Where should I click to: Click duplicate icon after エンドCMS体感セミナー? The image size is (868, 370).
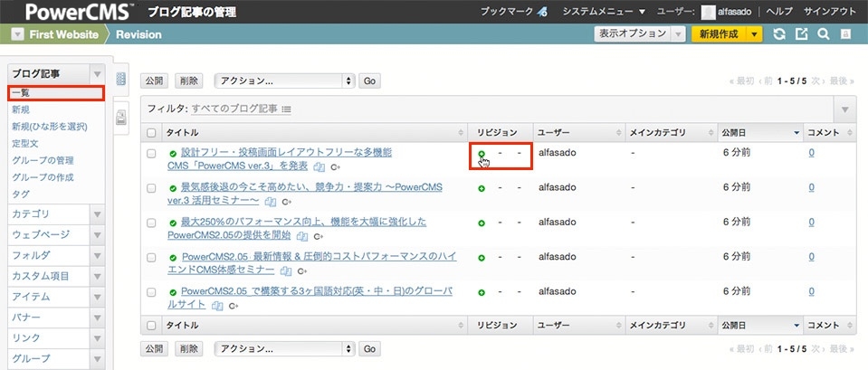click(286, 271)
